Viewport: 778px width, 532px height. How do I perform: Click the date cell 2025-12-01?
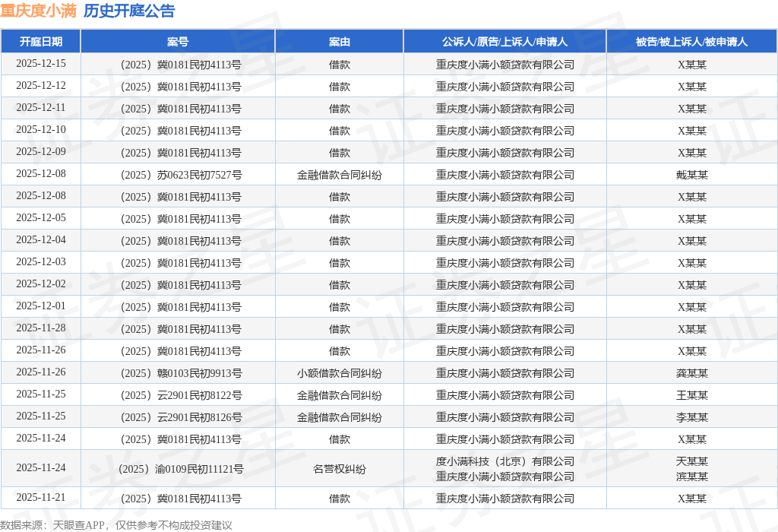click(41, 306)
